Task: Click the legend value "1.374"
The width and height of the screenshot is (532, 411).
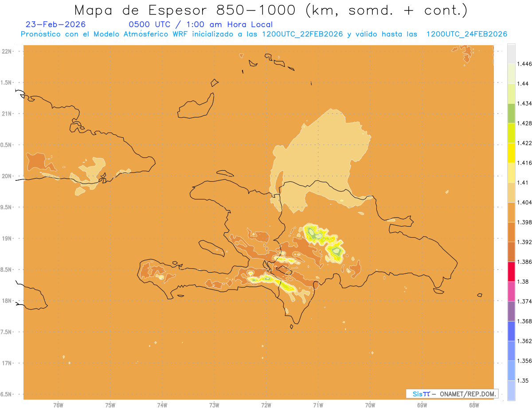Action: click(524, 301)
